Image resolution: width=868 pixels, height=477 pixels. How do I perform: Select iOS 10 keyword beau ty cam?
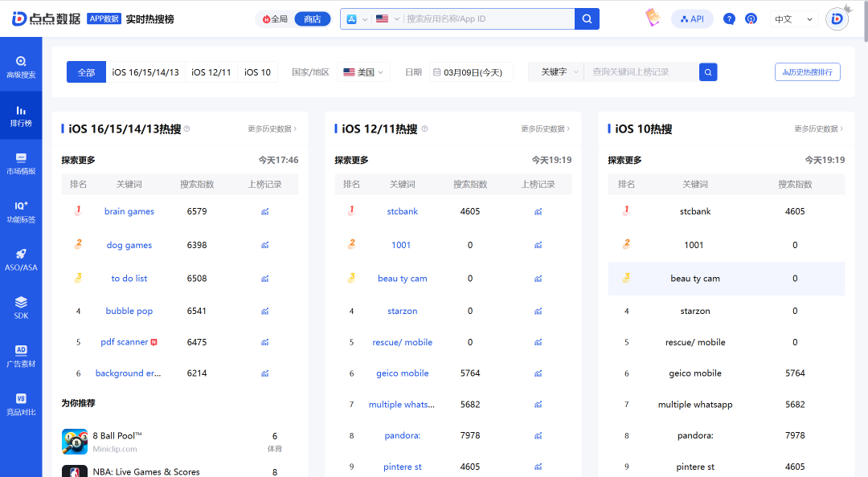(x=695, y=279)
